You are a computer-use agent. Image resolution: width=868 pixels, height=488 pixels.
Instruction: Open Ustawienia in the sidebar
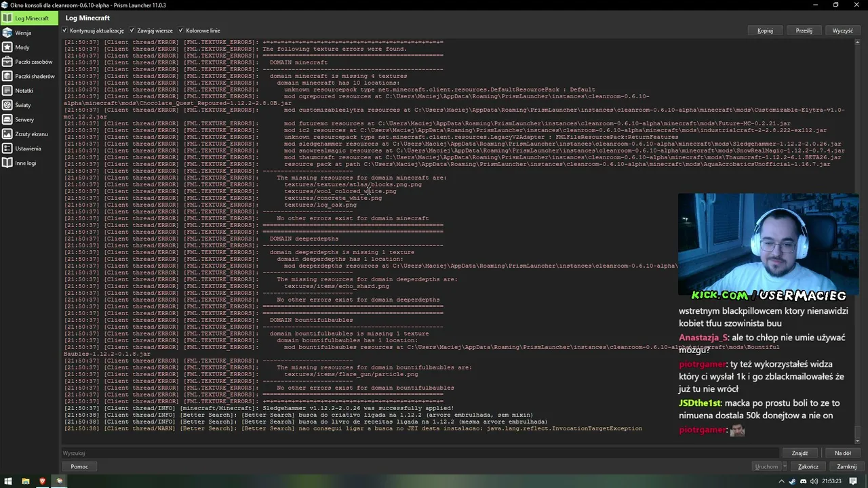pyautogui.click(x=29, y=148)
